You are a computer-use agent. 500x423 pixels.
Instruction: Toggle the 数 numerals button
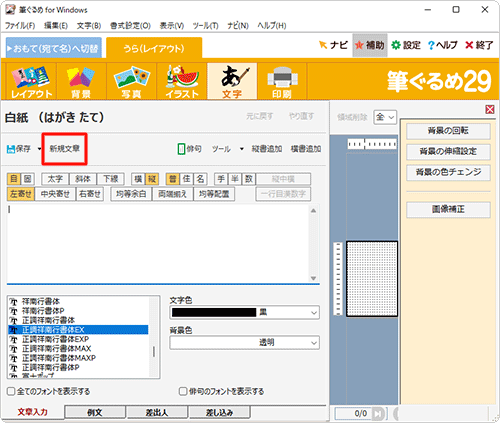249,179
